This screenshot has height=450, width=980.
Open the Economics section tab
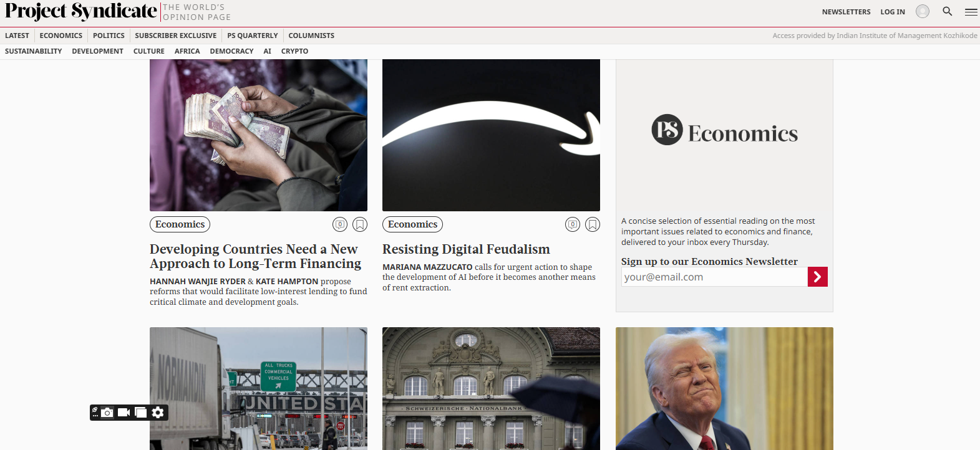(61, 36)
